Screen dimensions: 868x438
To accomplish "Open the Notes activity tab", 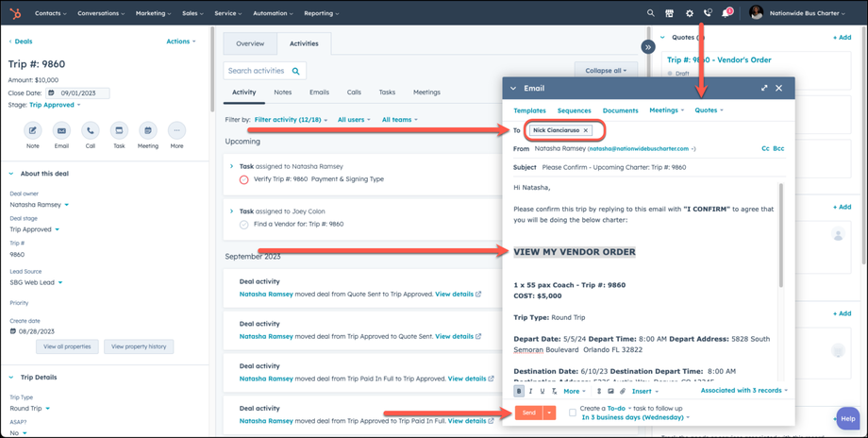I will pyautogui.click(x=282, y=93).
